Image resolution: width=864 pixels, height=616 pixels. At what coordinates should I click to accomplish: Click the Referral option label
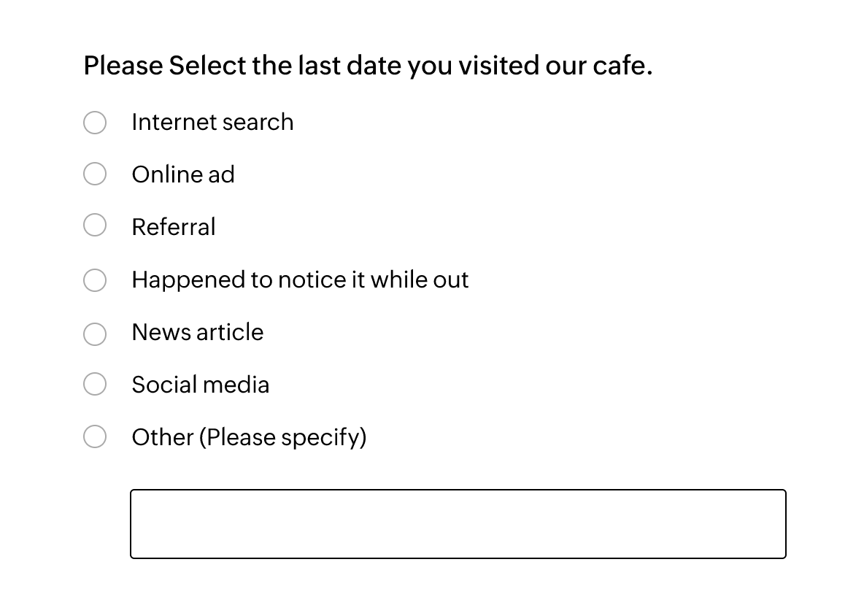tap(174, 227)
